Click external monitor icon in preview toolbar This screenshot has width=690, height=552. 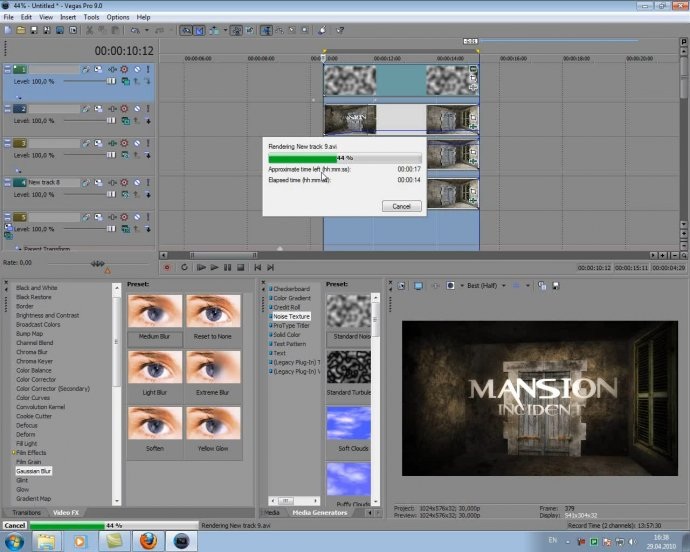pos(418,286)
